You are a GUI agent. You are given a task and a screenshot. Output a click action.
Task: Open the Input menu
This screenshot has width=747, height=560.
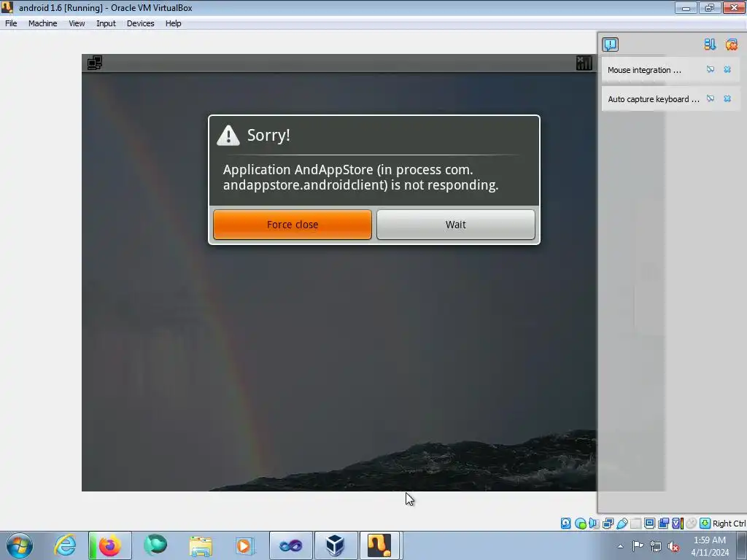106,23
